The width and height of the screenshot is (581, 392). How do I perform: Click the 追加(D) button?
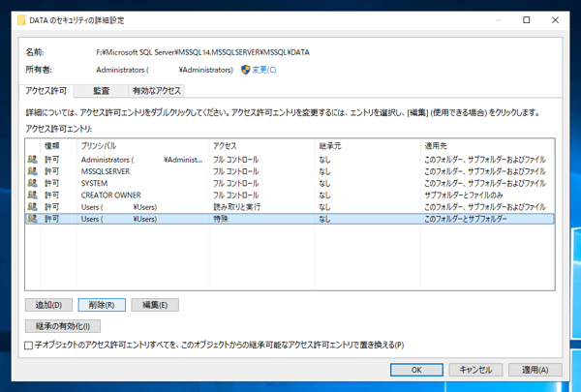click(48, 305)
